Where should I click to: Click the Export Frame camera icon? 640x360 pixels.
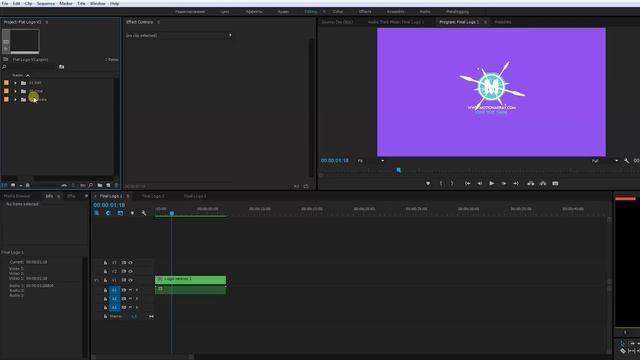[x=556, y=184]
